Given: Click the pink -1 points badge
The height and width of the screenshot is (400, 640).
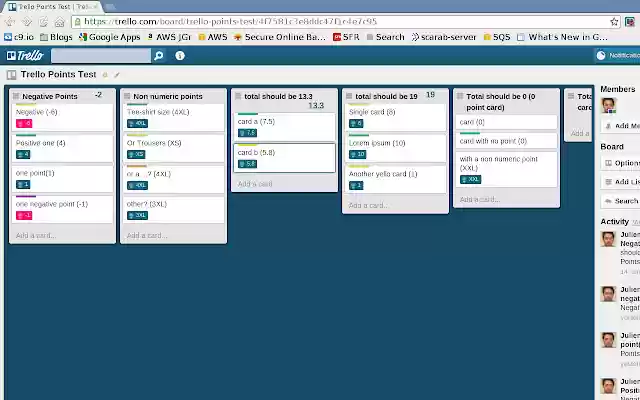Looking at the screenshot, I should (24, 215).
